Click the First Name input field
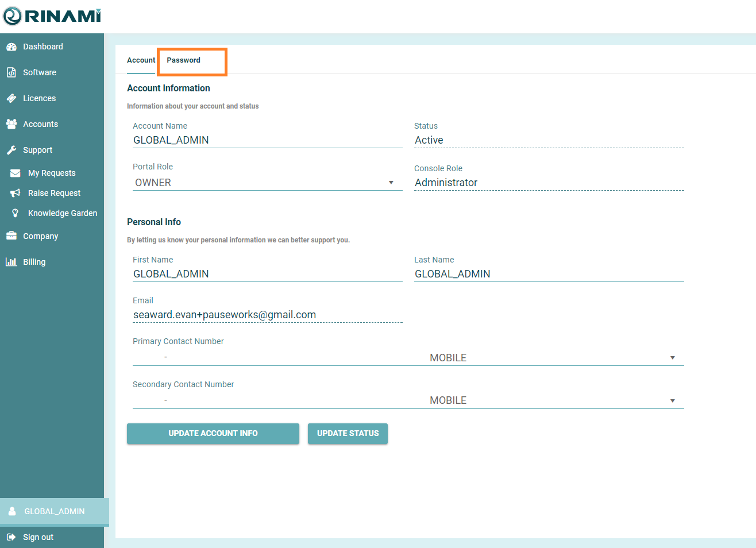 (x=267, y=274)
